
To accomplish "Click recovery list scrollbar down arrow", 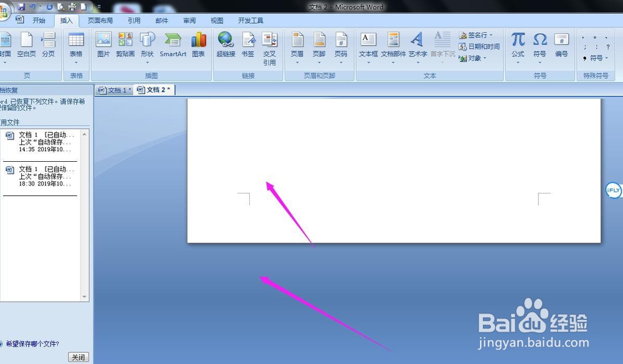I will click(x=84, y=297).
